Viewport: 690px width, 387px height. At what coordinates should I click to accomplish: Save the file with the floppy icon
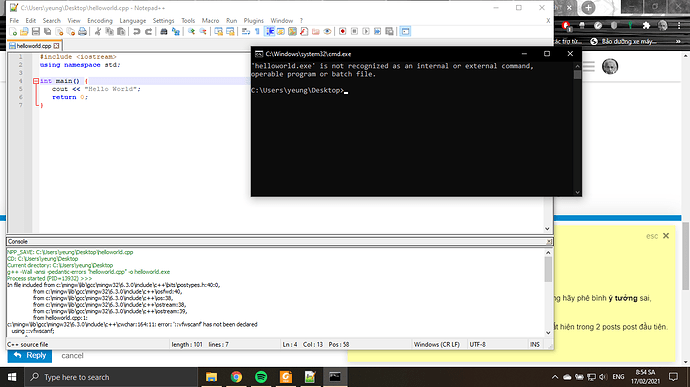[x=36, y=32]
